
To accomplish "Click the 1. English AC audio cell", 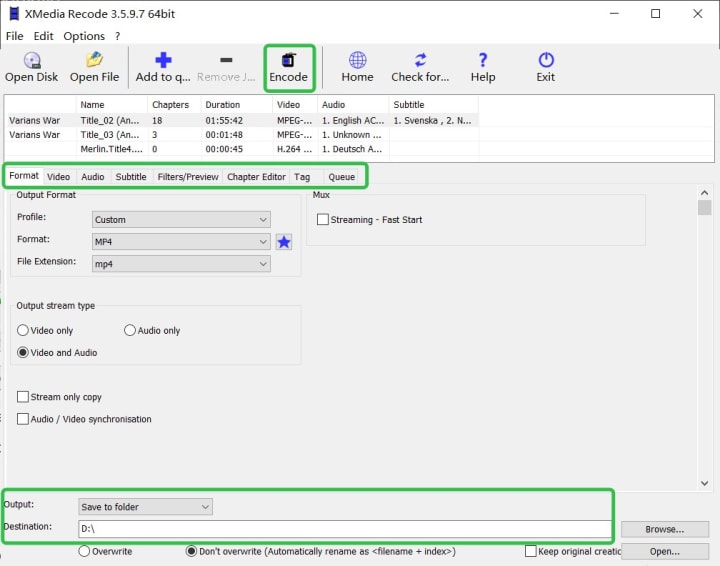I will [x=353, y=120].
